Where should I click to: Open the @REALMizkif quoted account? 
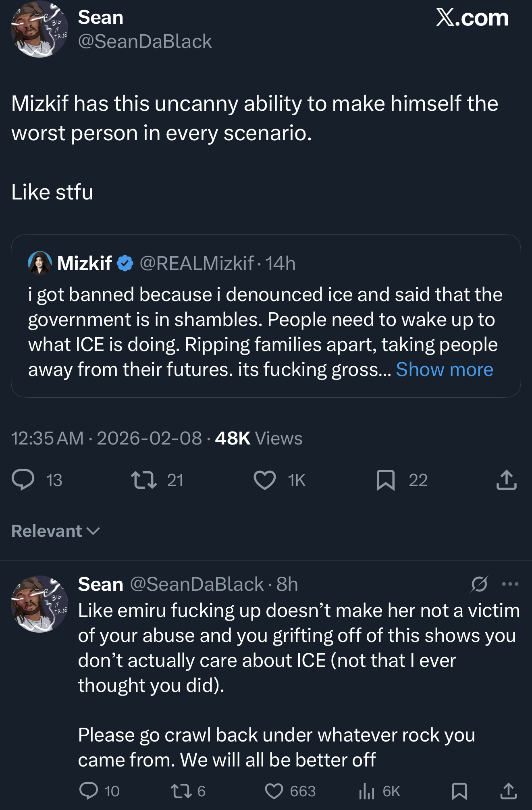click(197, 263)
